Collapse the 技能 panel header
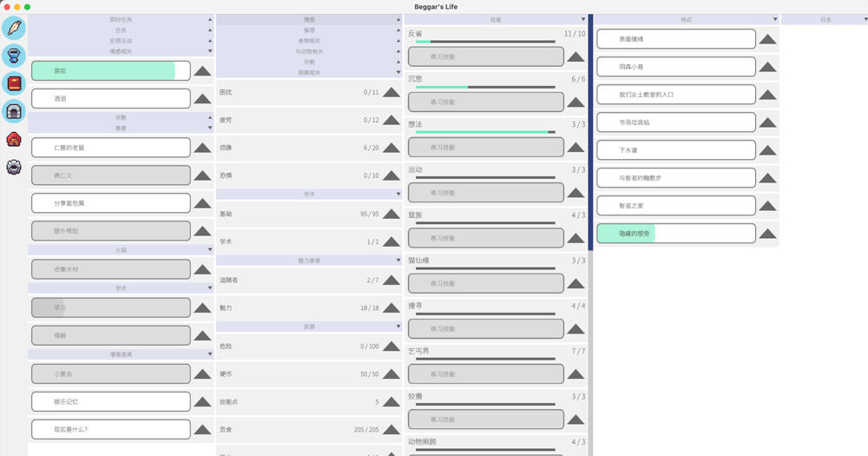Viewport: 868px width, 456px height. pos(496,19)
